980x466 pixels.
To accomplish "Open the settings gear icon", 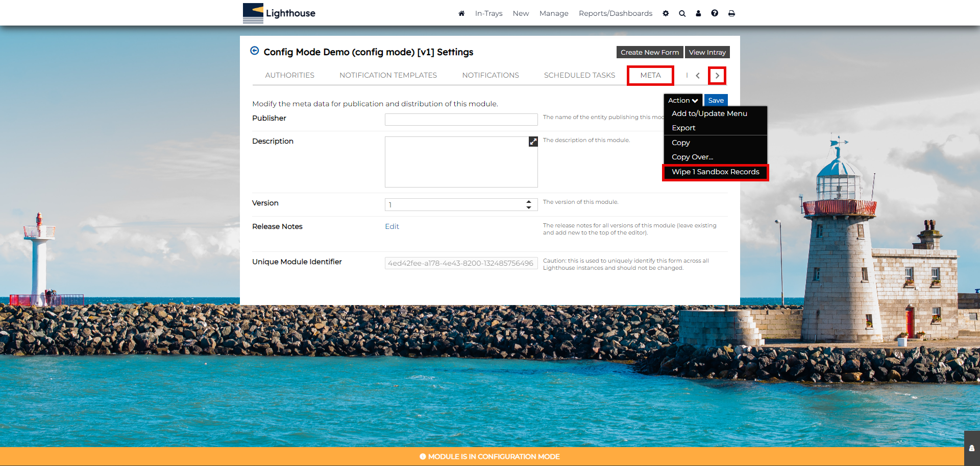I will [x=666, y=13].
